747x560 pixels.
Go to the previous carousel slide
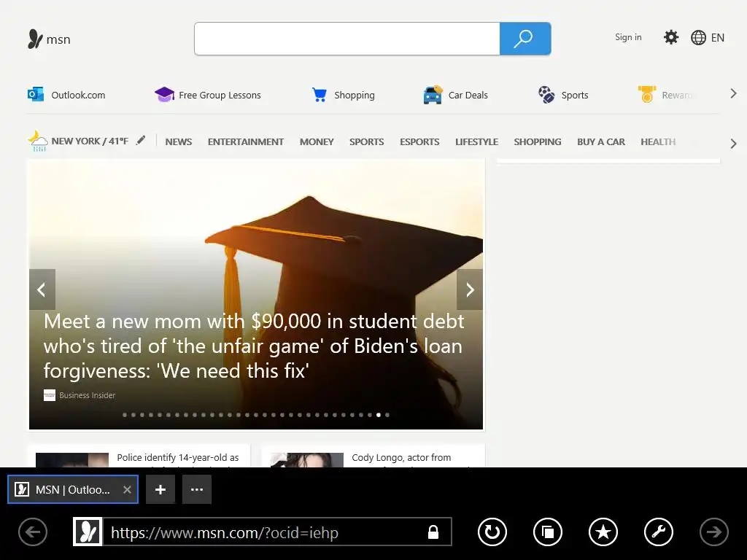pos(42,289)
